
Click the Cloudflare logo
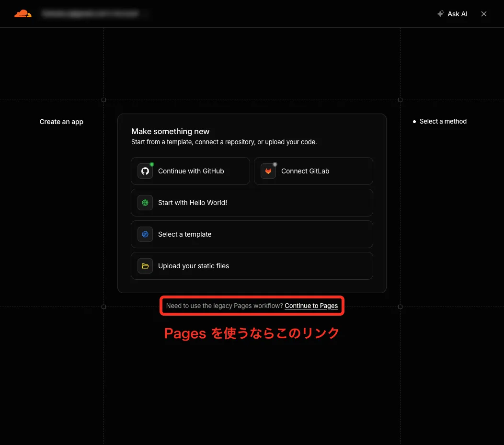23,13
